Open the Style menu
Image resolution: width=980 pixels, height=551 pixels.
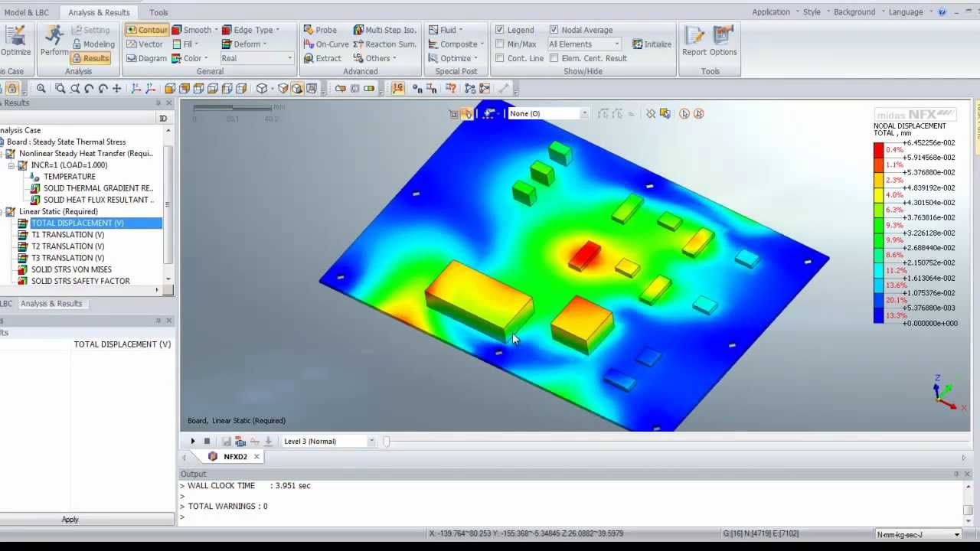click(x=815, y=11)
